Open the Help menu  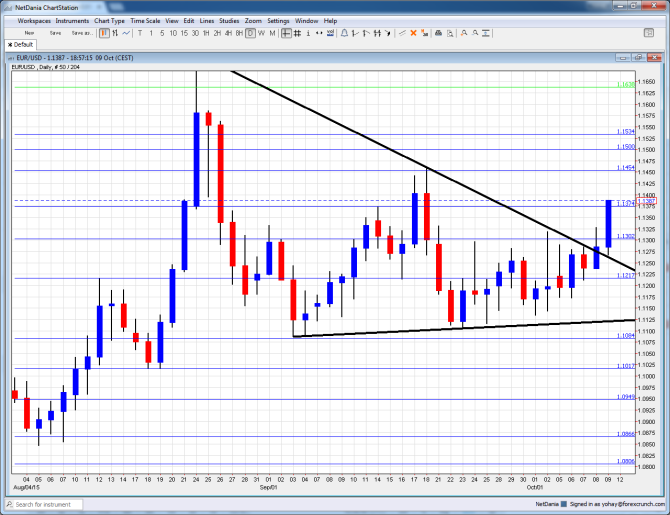click(330, 21)
